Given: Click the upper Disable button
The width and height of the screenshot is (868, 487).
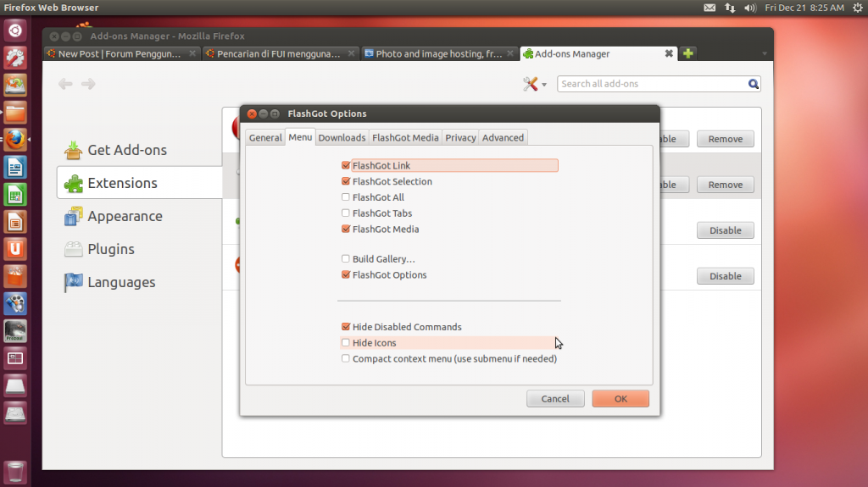Looking at the screenshot, I should tap(726, 230).
